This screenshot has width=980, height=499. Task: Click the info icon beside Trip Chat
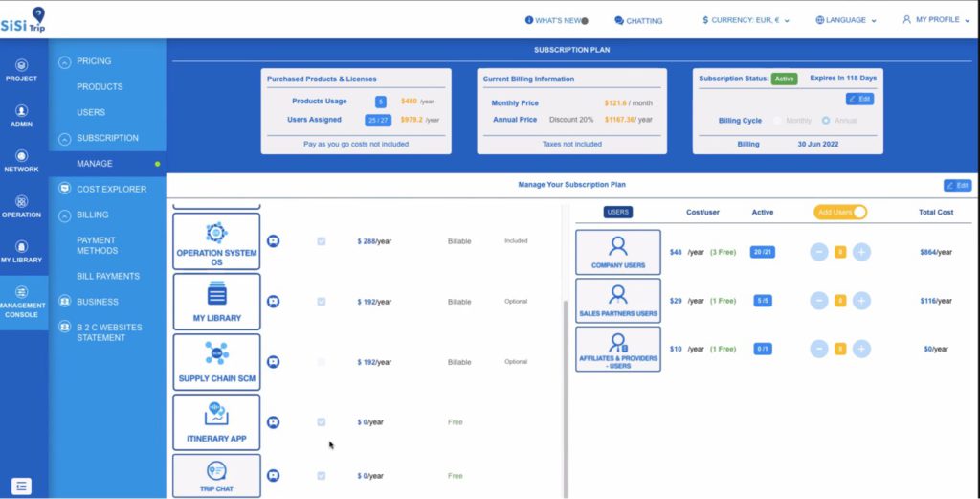[x=273, y=476]
